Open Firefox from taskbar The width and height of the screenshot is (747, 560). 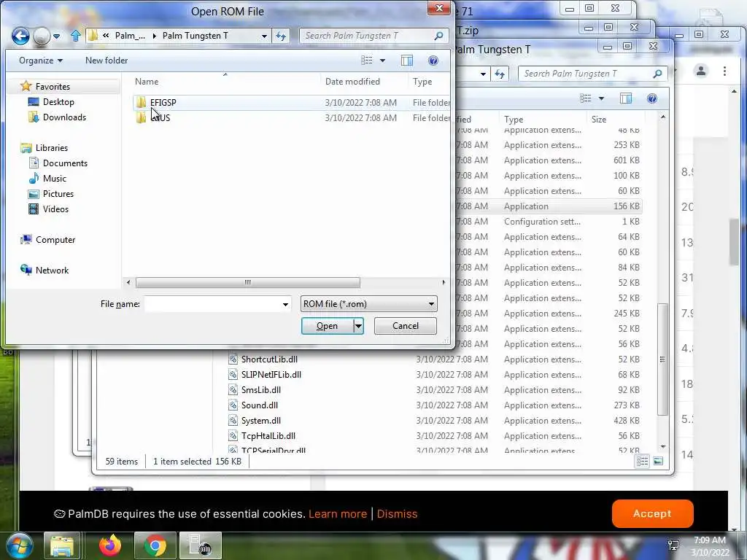coord(110,545)
